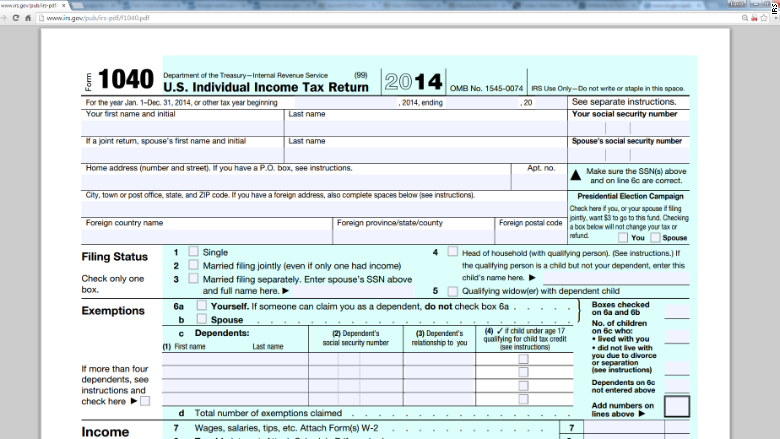Click the Home address field
The width and height of the screenshot is (780, 439).
[296, 181]
